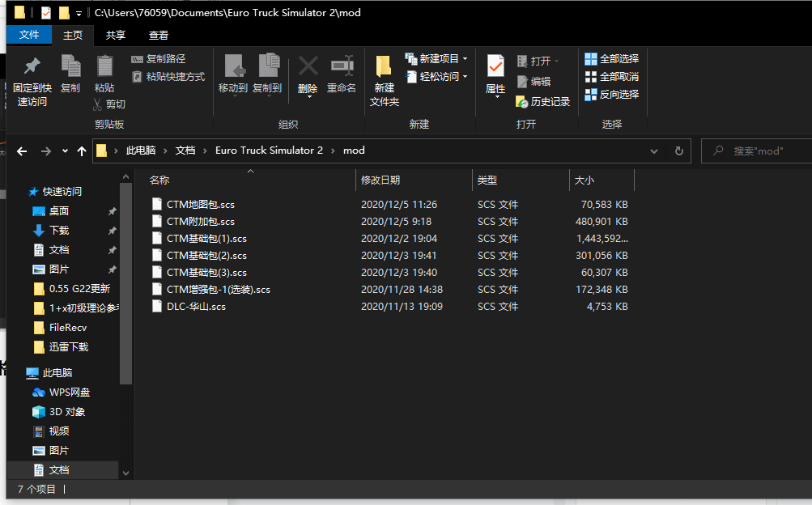This screenshot has width=812, height=505.
Task: Click the Properties (属性) checkmark icon
Action: [x=495, y=66]
